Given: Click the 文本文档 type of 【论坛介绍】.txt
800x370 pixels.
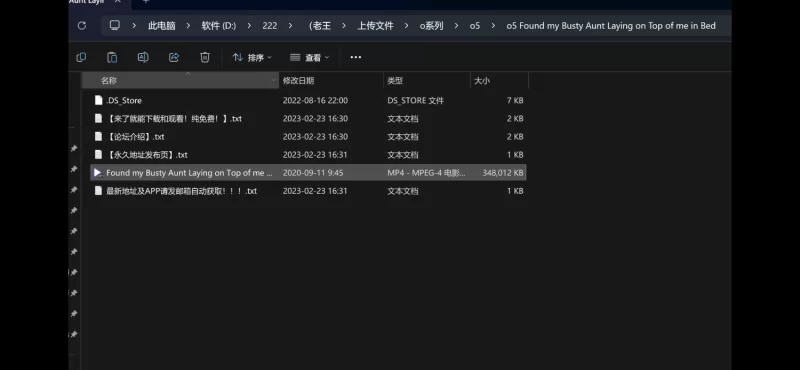Looking at the screenshot, I should [x=403, y=136].
